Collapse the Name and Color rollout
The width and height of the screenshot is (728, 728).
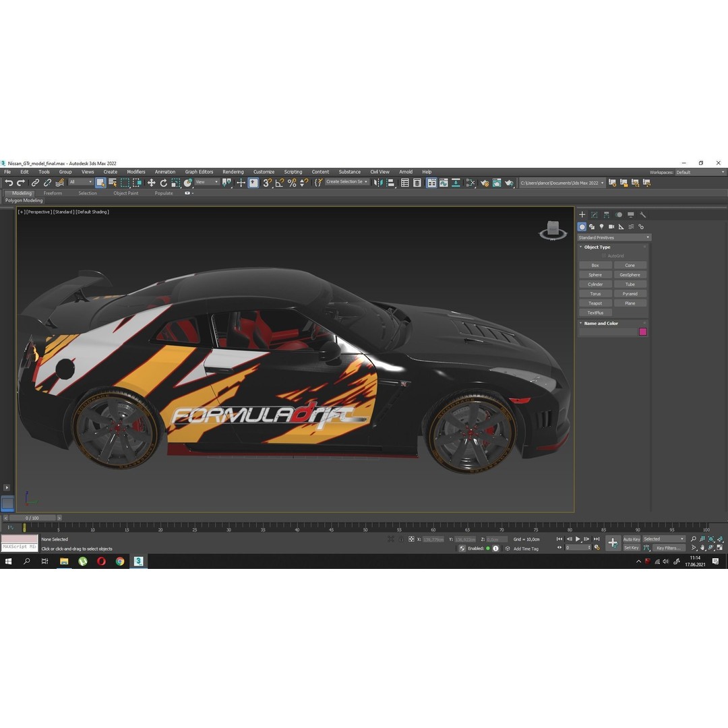tap(601, 323)
